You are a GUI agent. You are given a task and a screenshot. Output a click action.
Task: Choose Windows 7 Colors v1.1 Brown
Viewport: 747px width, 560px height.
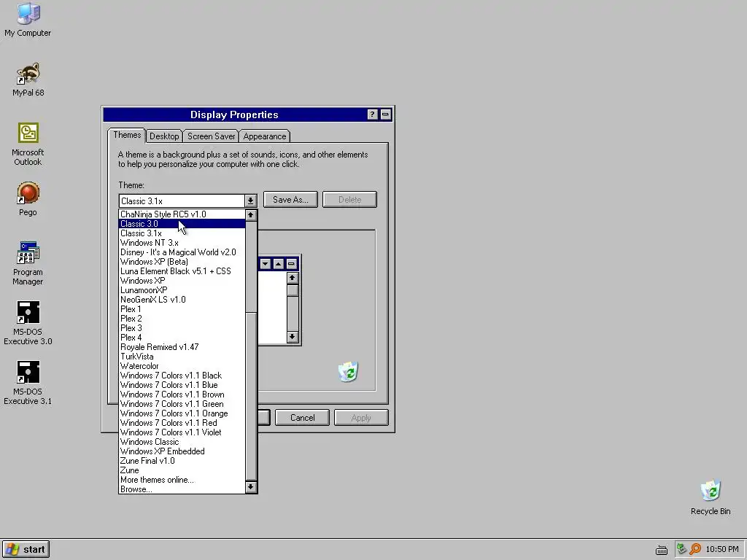click(x=182, y=394)
